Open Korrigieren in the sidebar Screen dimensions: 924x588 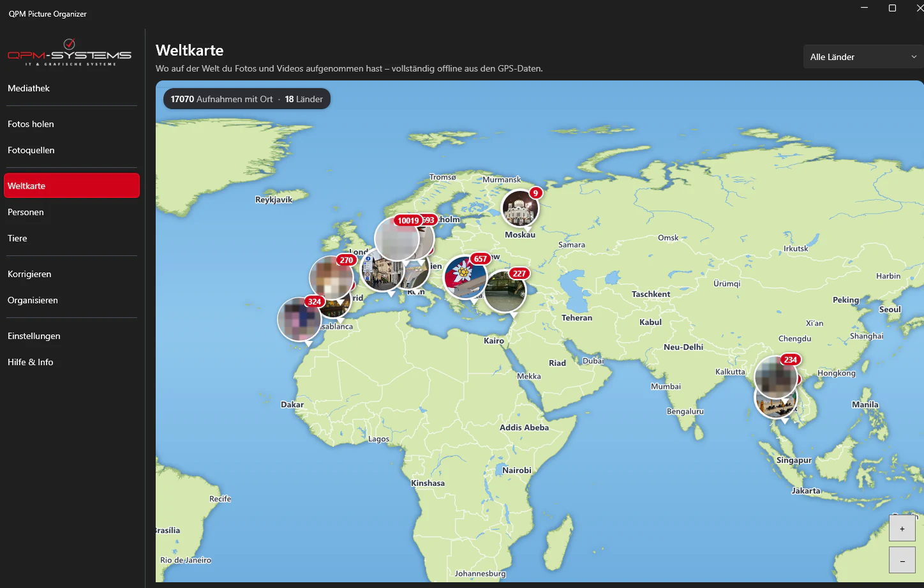pyautogui.click(x=71, y=274)
